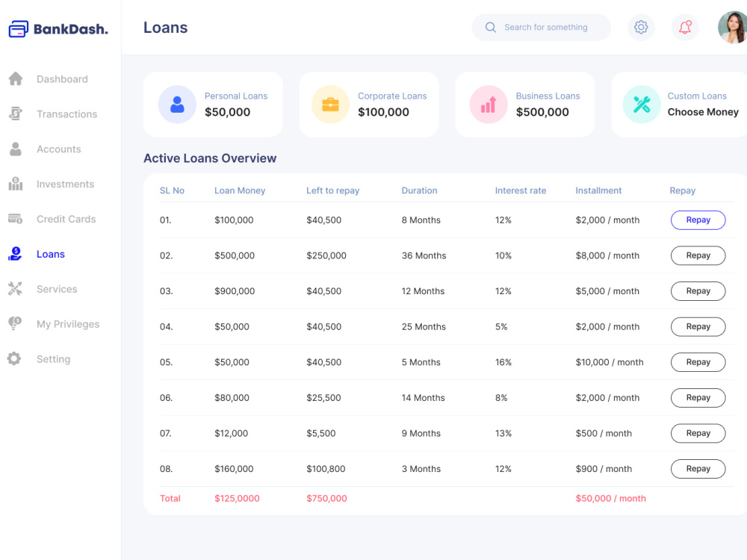This screenshot has width=747, height=560.
Task: Click the Loan Money column header
Action: (240, 190)
